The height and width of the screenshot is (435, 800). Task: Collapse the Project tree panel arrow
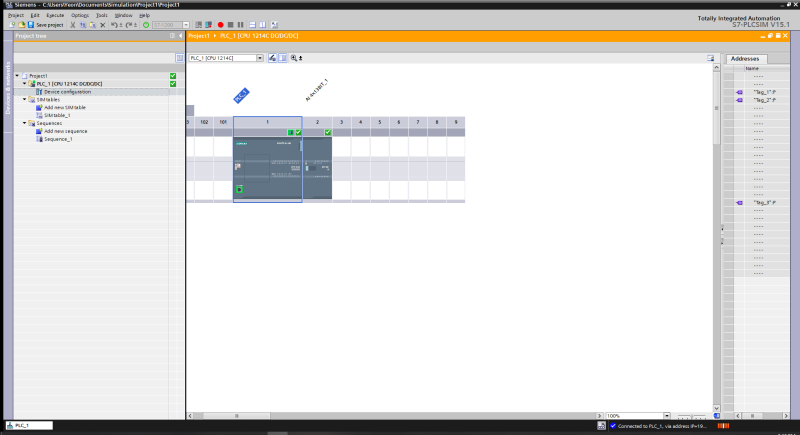pyautogui.click(x=180, y=36)
